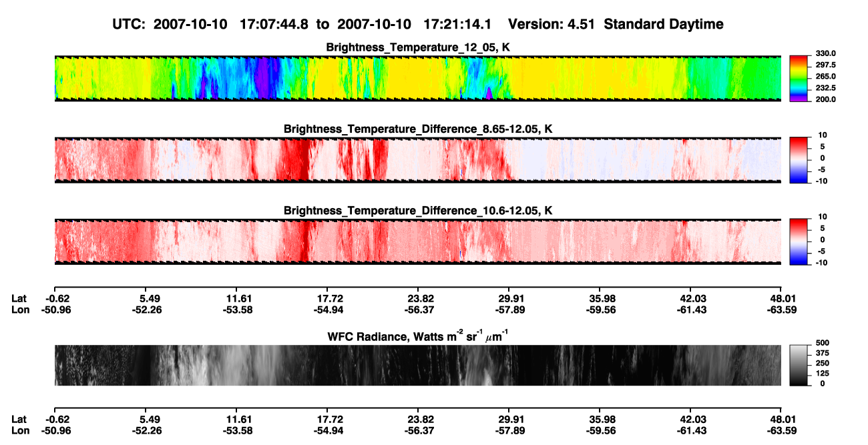Click the 'Lat' label on axis under WFC panel

tap(19, 419)
